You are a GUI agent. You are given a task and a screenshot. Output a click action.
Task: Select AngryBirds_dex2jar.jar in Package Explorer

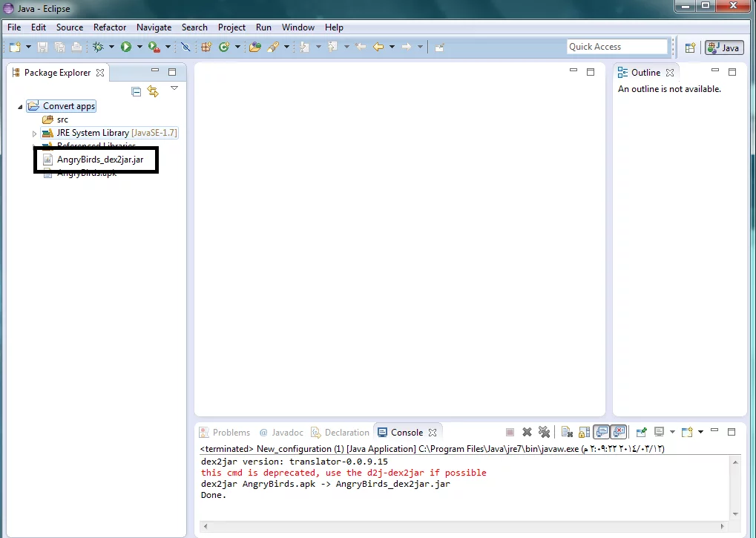click(x=99, y=160)
